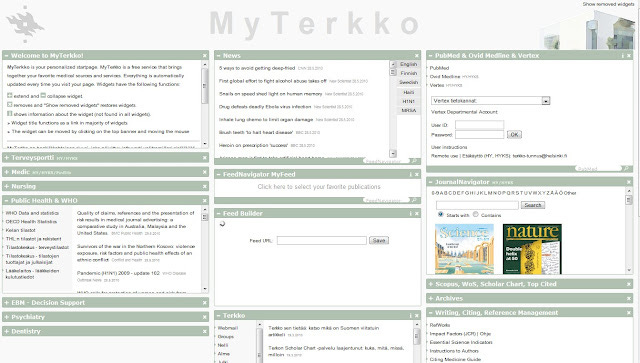The width and height of the screenshot is (640, 363).
Task: Click University of Helsinki flame logo
Action: click(24, 24)
